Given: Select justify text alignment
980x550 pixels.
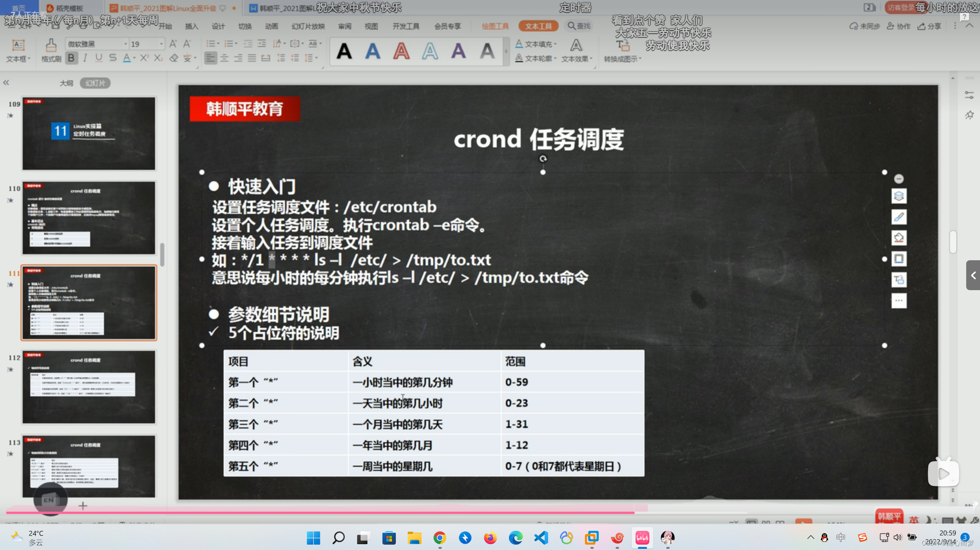Looking at the screenshot, I should (252, 58).
